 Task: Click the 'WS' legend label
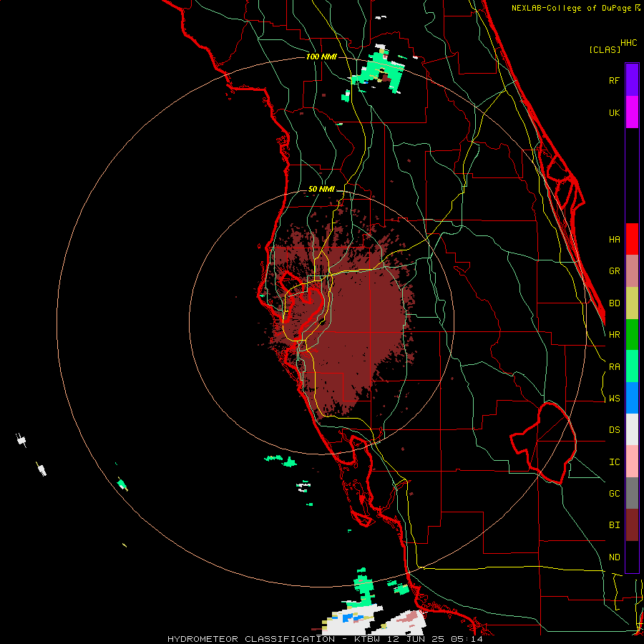614,399
